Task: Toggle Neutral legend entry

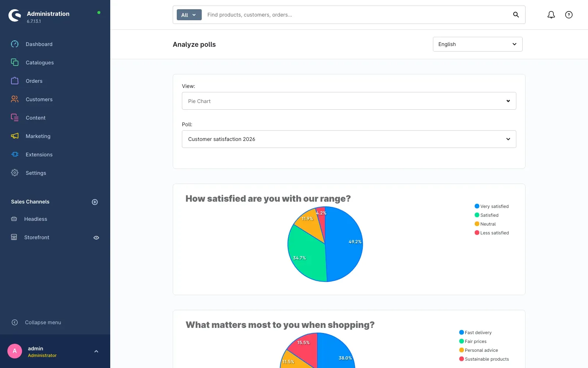Action: (485, 224)
